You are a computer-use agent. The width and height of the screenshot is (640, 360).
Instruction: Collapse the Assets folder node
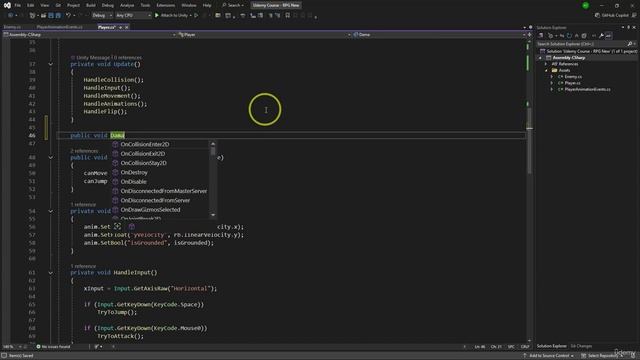click(546, 71)
